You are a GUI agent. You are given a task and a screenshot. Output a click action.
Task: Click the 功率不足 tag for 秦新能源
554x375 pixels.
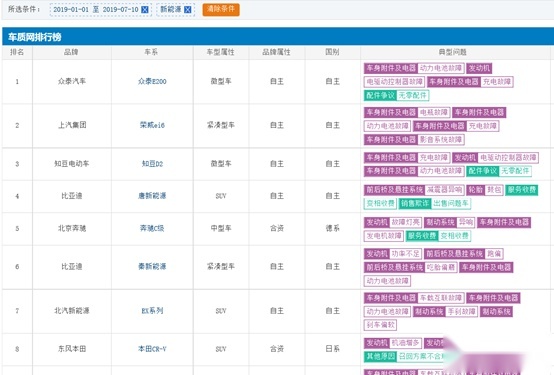point(406,254)
